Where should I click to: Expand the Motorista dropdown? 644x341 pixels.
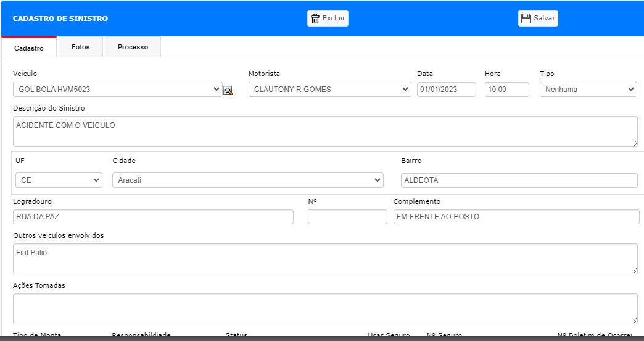click(330, 89)
